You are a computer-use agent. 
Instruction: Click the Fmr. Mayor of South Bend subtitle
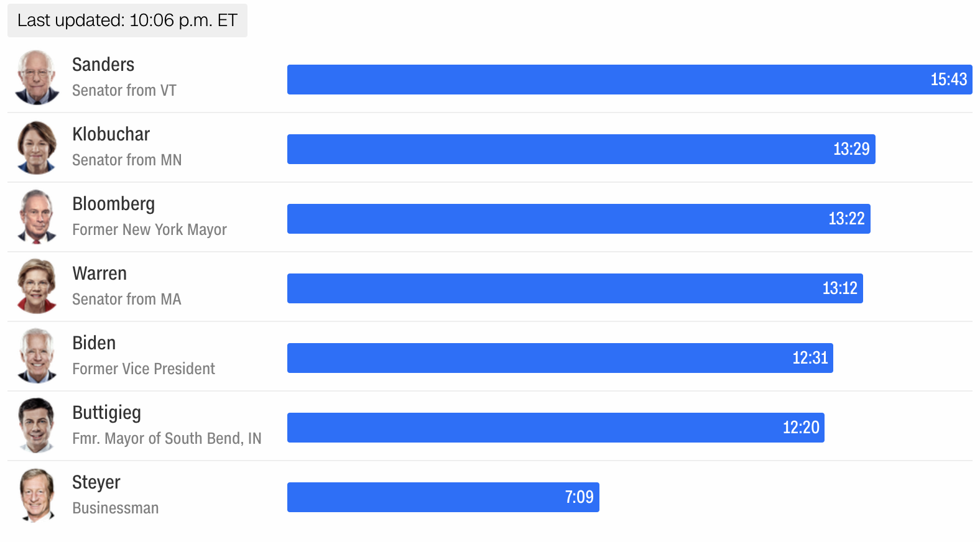pyautogui.click(x=167, y=439)
